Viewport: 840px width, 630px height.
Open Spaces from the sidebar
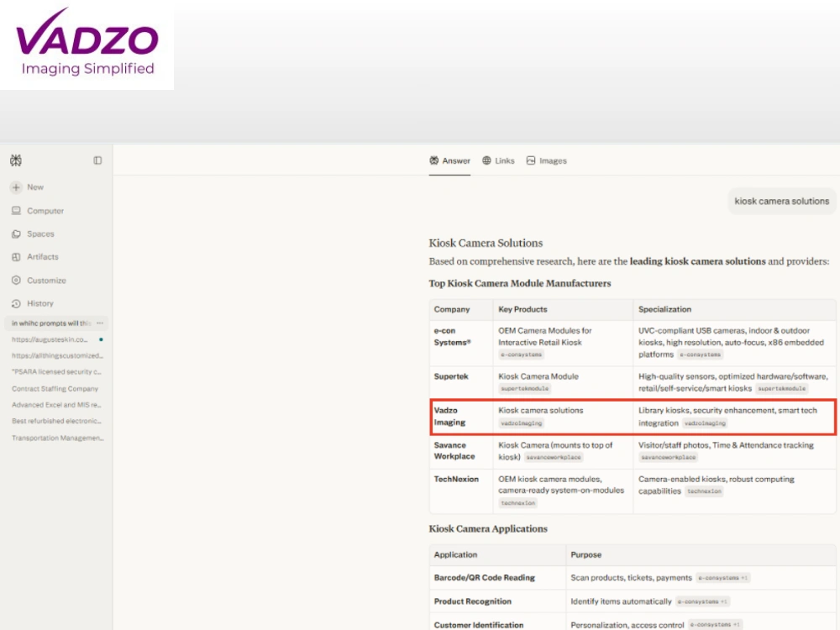pyautogui.click(x=33, y=234)
